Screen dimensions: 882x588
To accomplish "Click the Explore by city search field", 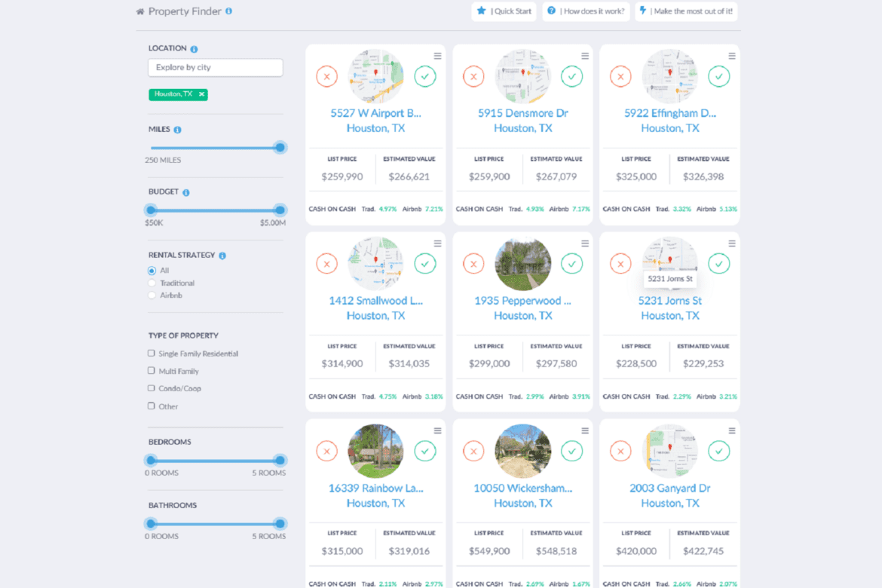I will point(216,68).
